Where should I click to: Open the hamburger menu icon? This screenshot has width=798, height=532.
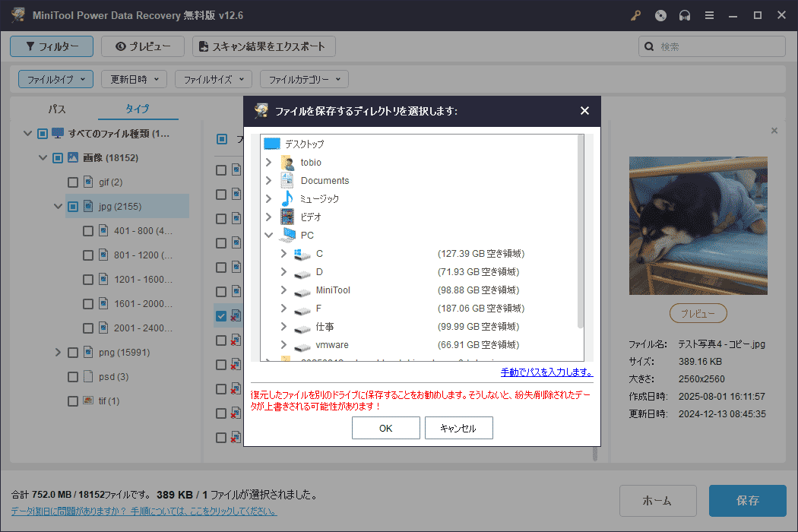pyautogui.click(x=709, y=15)
